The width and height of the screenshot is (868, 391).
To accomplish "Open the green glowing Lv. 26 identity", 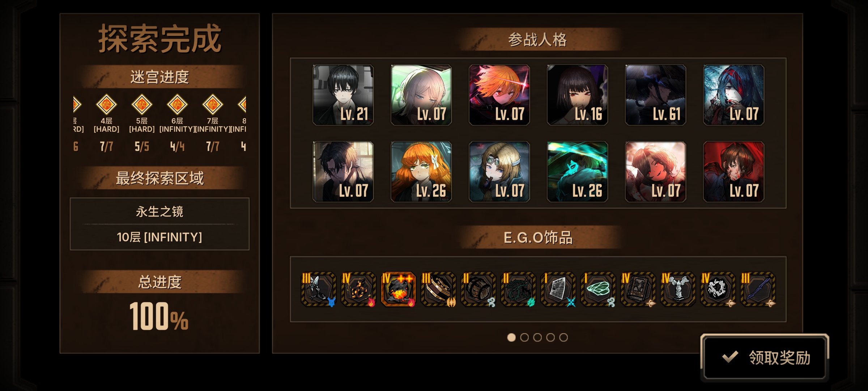I will (577, 172).
